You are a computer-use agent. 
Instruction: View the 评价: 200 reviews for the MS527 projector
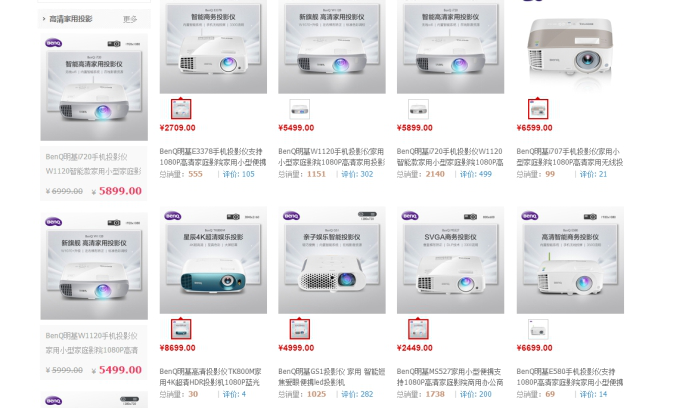point(475,394)
